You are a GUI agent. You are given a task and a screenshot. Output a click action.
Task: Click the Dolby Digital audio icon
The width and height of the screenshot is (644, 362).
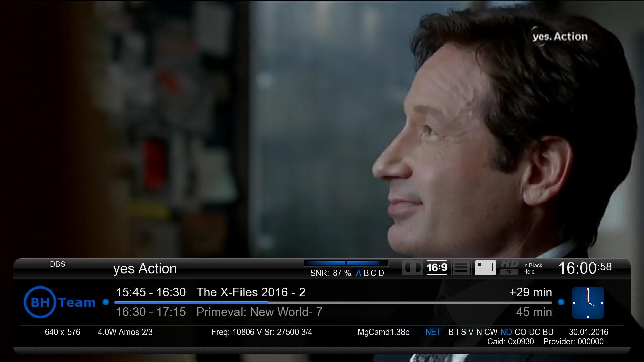413,267
